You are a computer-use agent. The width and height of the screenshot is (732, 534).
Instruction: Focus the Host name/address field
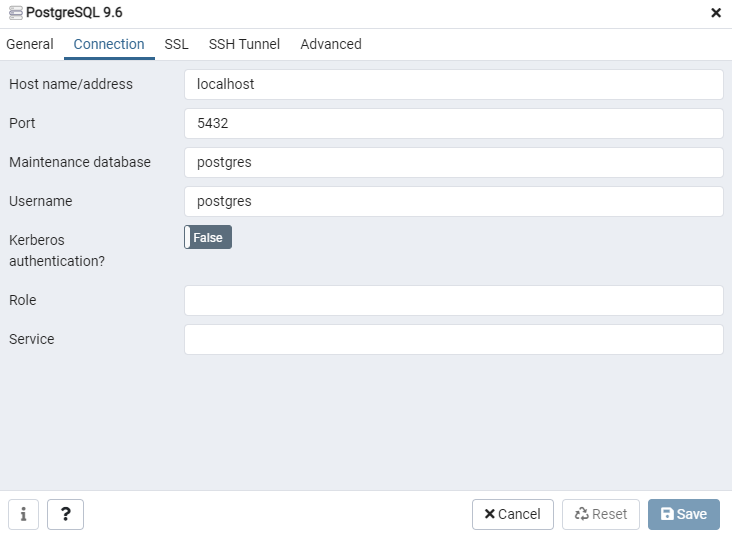pyautogui.click(x=454, y=84)
